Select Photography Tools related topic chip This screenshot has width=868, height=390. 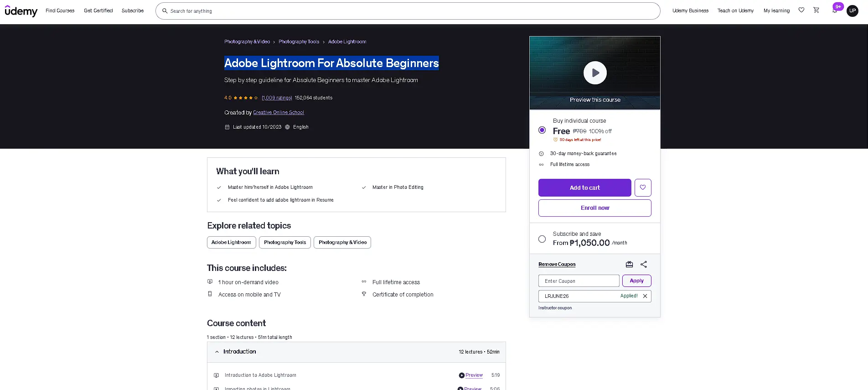(285, 242)
